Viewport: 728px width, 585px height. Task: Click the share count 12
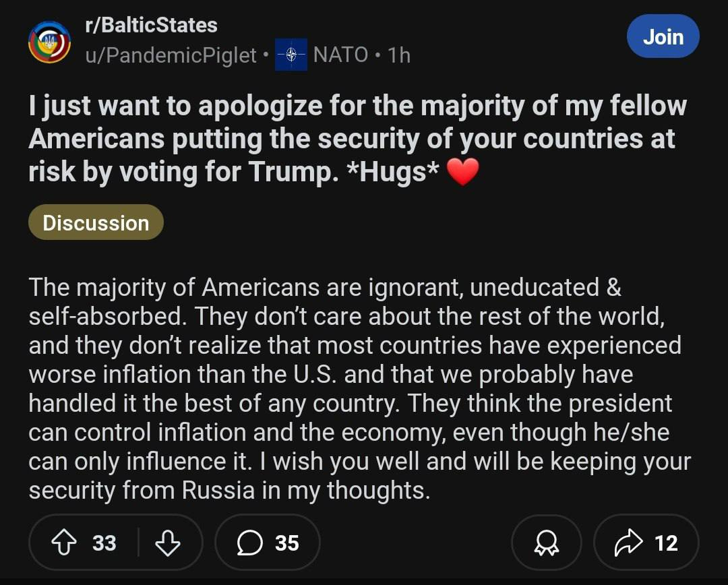[666, 543]
